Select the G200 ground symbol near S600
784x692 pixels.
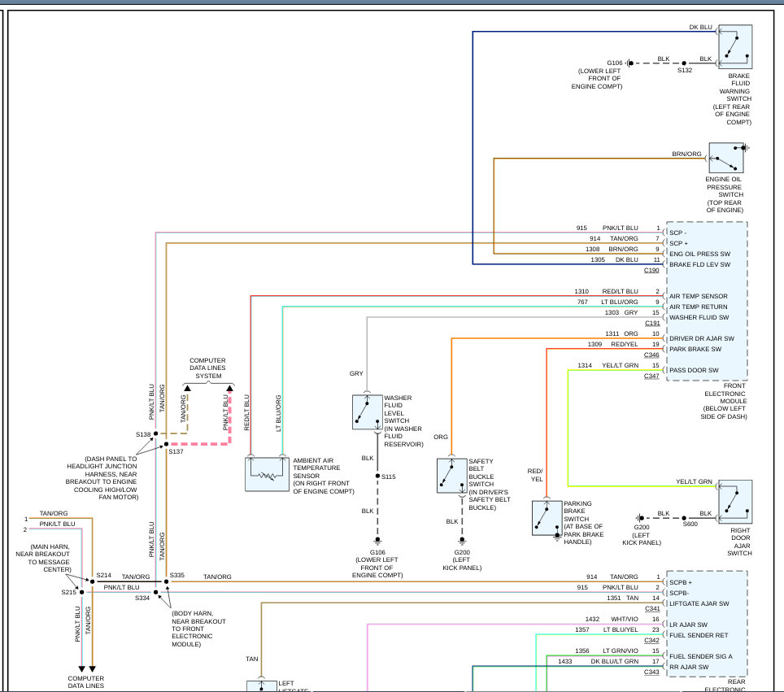[x=641, y=517]
